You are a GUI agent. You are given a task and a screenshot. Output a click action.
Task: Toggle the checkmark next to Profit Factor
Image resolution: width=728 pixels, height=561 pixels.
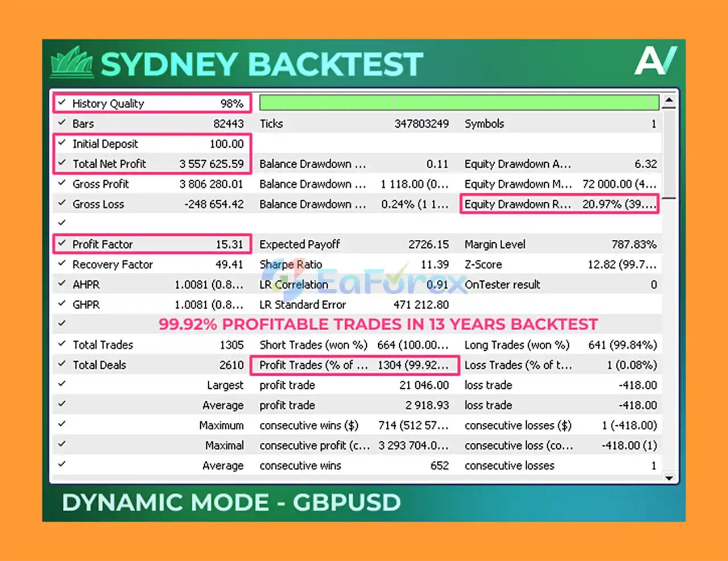coord(62,243)
